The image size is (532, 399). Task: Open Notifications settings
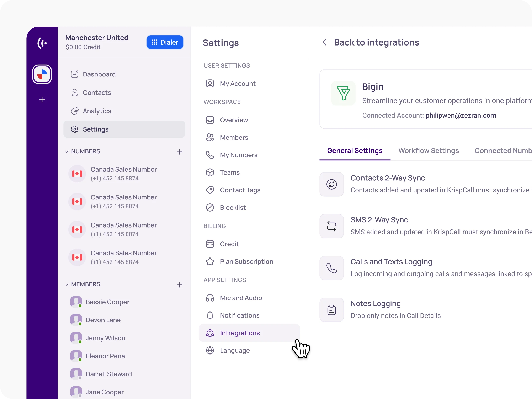point(249,315)
